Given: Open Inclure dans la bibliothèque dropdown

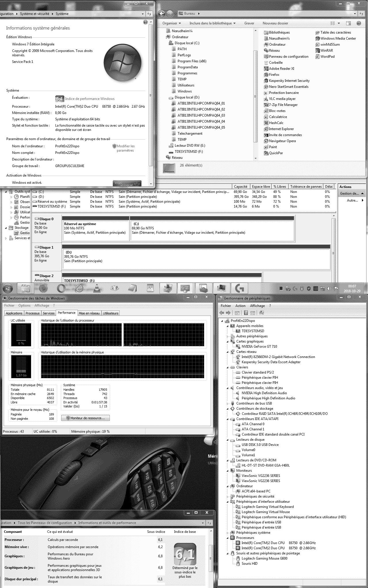Looking at the screenshot, I should tap(212, 23).
